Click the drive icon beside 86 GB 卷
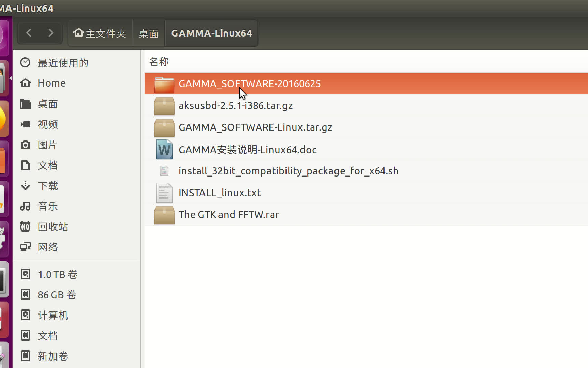This screenshot has width=588, height=368. click(x=26, y=294)
